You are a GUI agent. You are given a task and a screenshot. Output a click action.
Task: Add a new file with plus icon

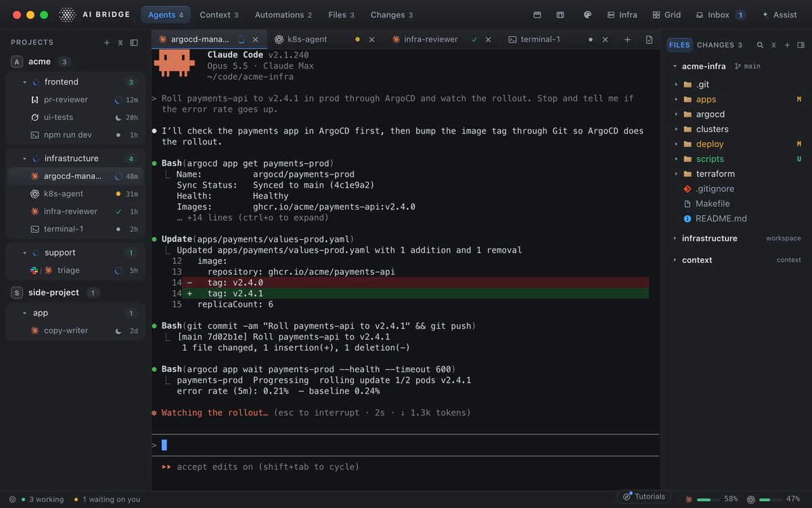pos(787,45)
